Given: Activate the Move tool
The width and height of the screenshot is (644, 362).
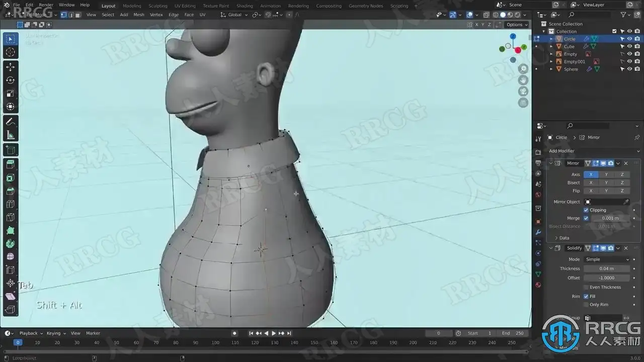Looking at the screenshot, I should tap(11, 67).
